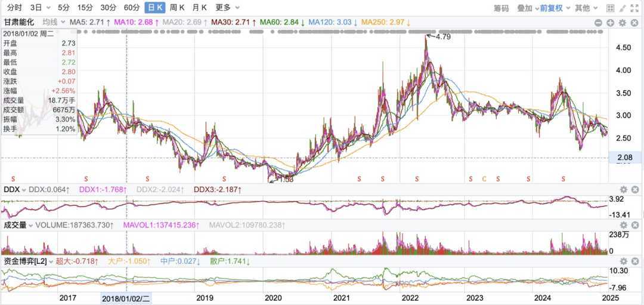644x305 pixels.
Task: Switch to the 分时 intraday tab
Action: pyautogui.click(x=14, y=8)
